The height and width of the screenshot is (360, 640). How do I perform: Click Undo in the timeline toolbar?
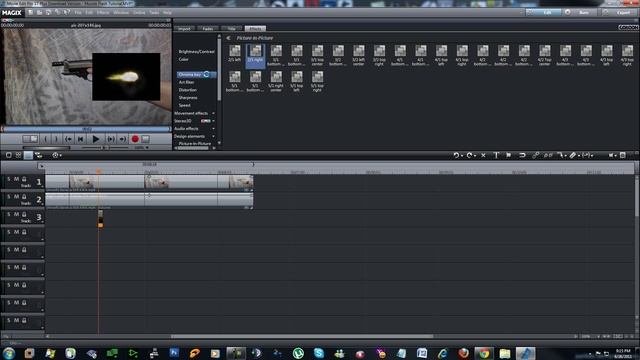tap(456, 155)
